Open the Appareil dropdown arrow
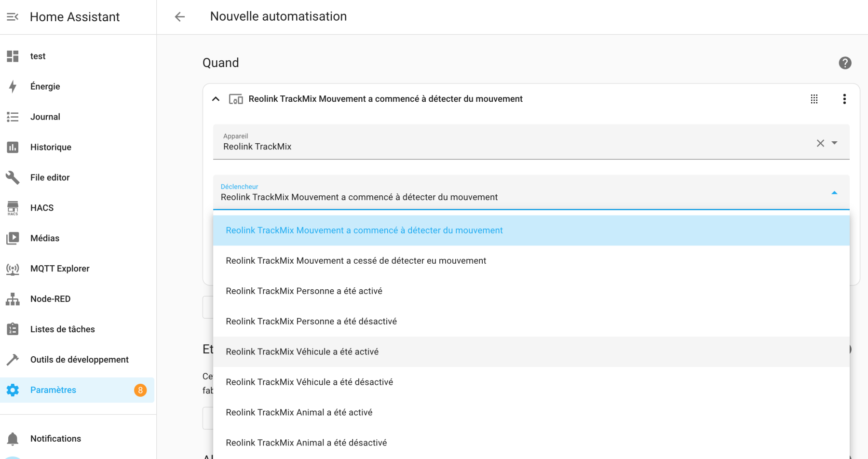 point(835,143)
